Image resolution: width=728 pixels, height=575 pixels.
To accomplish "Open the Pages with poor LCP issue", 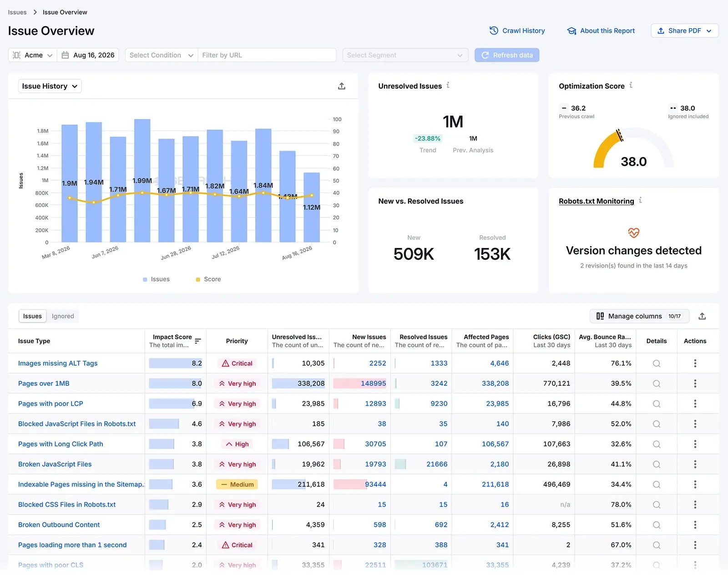I will pos(51,404).
